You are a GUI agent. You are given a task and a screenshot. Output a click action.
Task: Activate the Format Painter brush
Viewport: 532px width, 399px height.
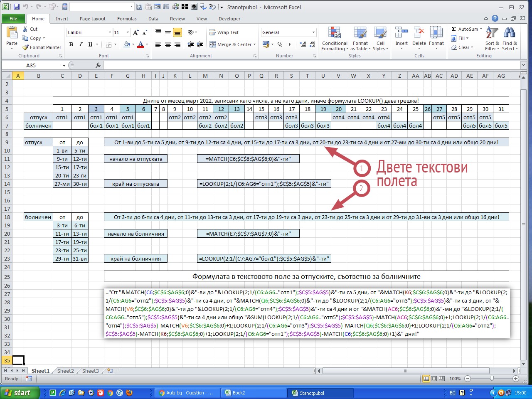(x=42, y=47)
